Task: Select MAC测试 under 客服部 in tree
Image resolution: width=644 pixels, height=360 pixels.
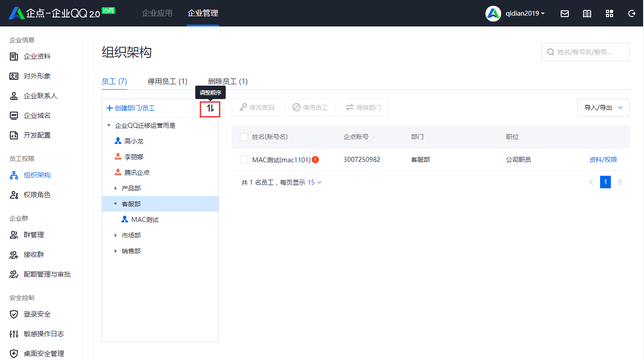Action: (x=145, y=220)
